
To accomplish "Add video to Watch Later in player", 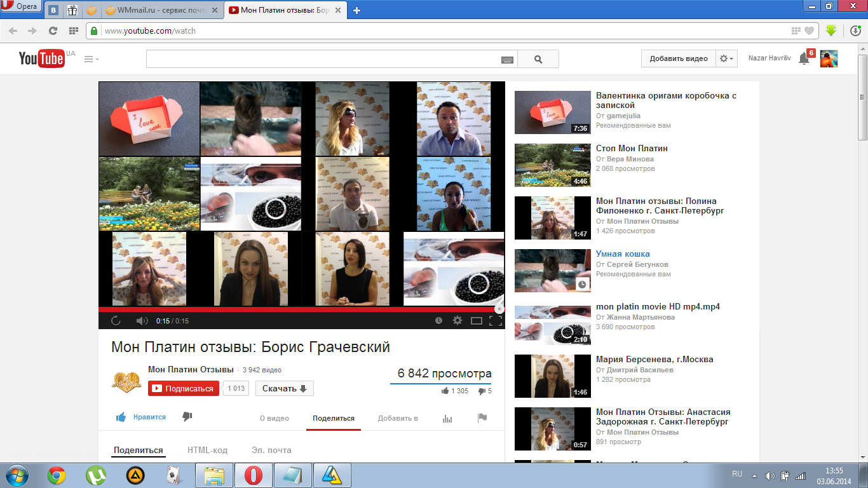I will (438, 321).
